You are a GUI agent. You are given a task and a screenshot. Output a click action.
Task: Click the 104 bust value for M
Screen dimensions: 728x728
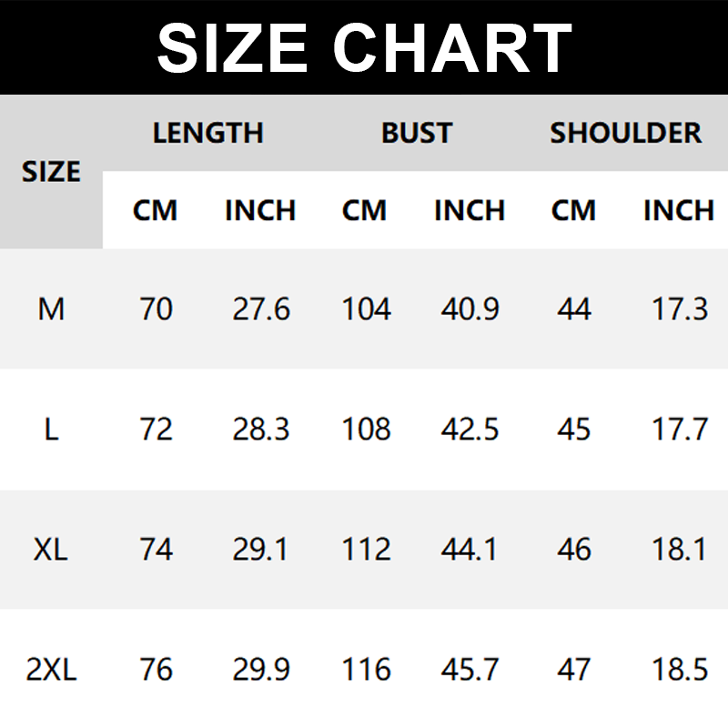366,309
